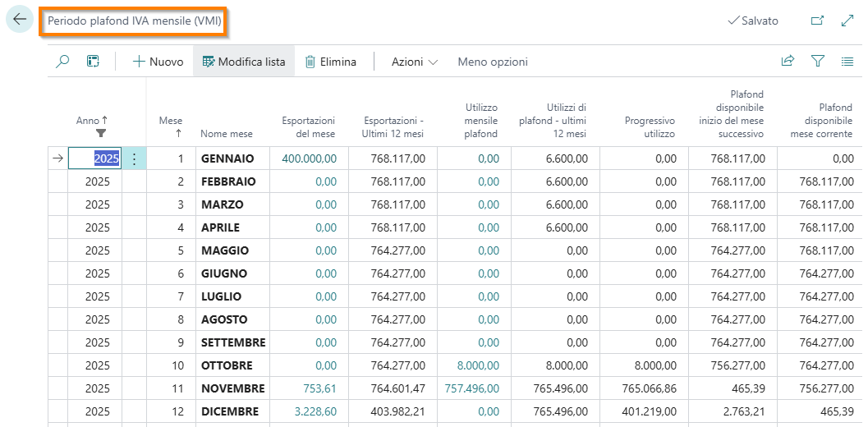Toggle Modifica lista edit mode

tap(244, 62)
